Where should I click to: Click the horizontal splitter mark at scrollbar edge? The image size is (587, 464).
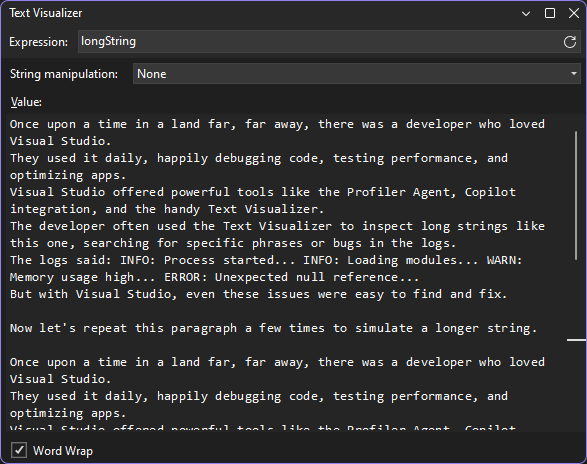tap(577, 340)
